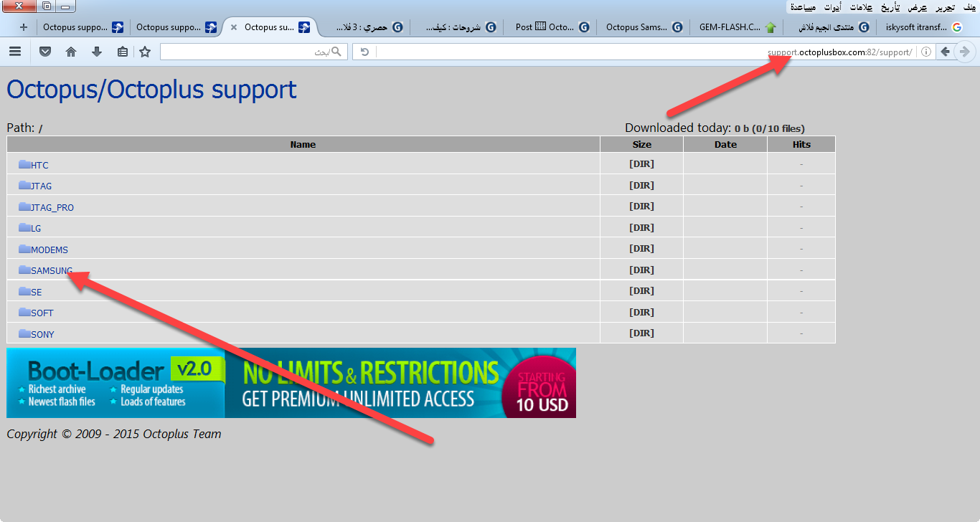The height and width of the screenshot is (522, 980).
Task: Click the "Downloaded today: 0 b (0/10 files)" text
Action: tap(715, 128)
